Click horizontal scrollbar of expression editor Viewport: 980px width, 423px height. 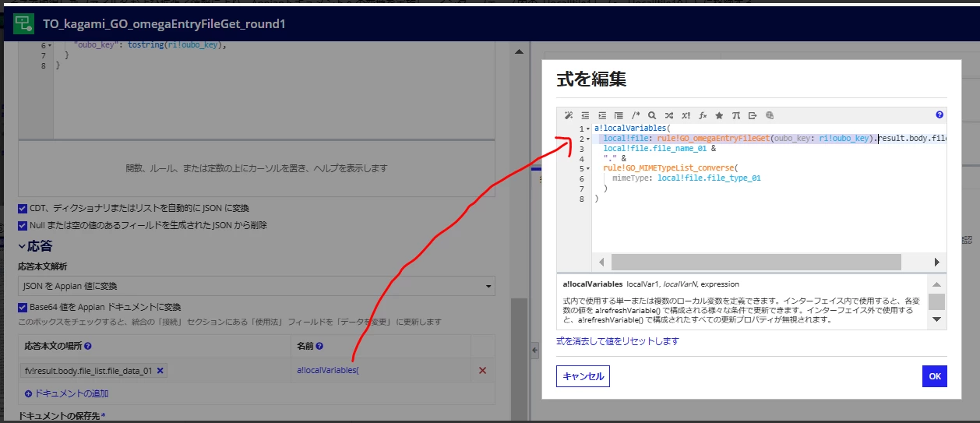tap(756, 262)
